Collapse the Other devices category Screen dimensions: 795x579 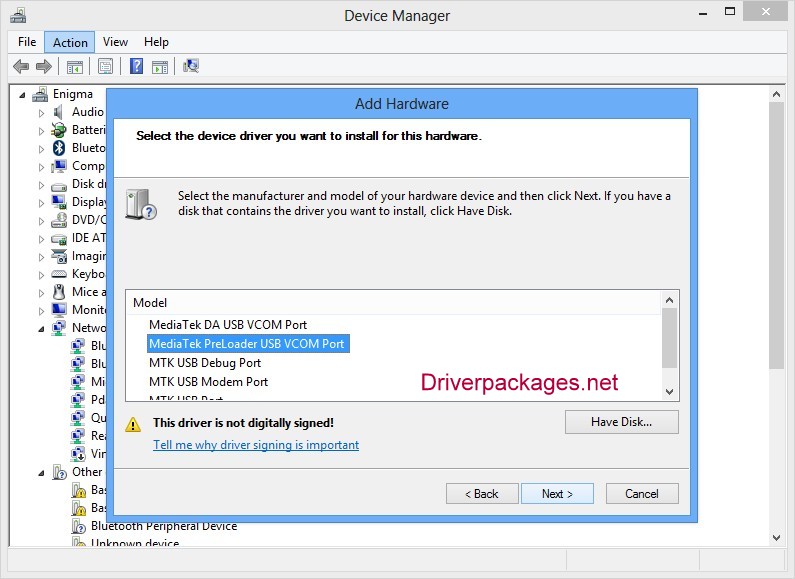click(x=41, y=474)
